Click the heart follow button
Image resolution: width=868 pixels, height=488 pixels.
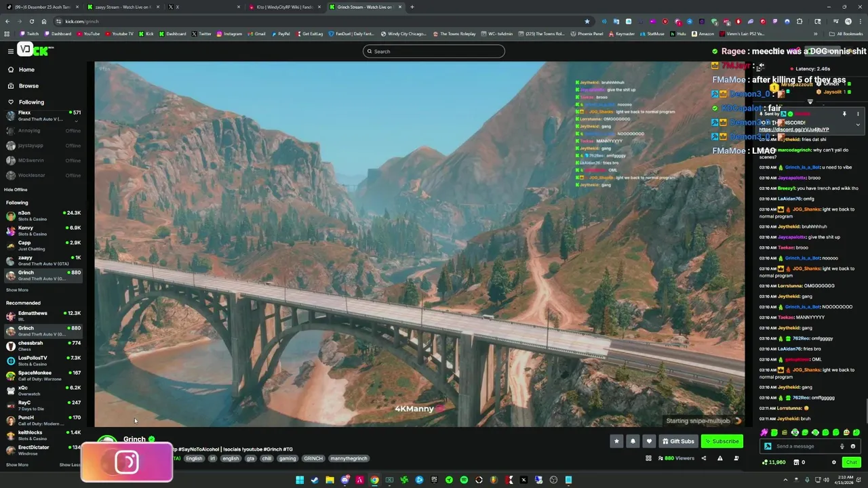click(x=649, y=441)
